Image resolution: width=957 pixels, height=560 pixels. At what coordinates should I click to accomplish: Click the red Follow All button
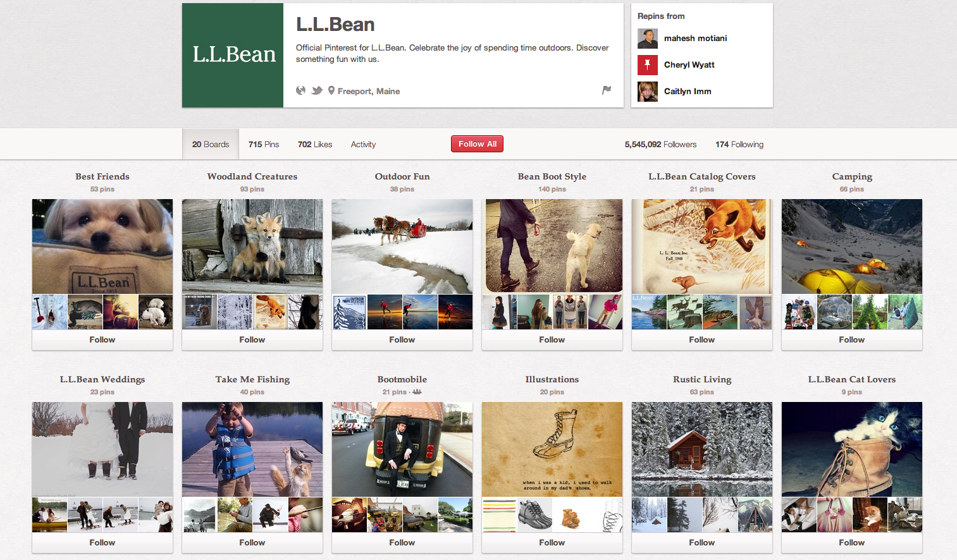[x=477, y=144]
